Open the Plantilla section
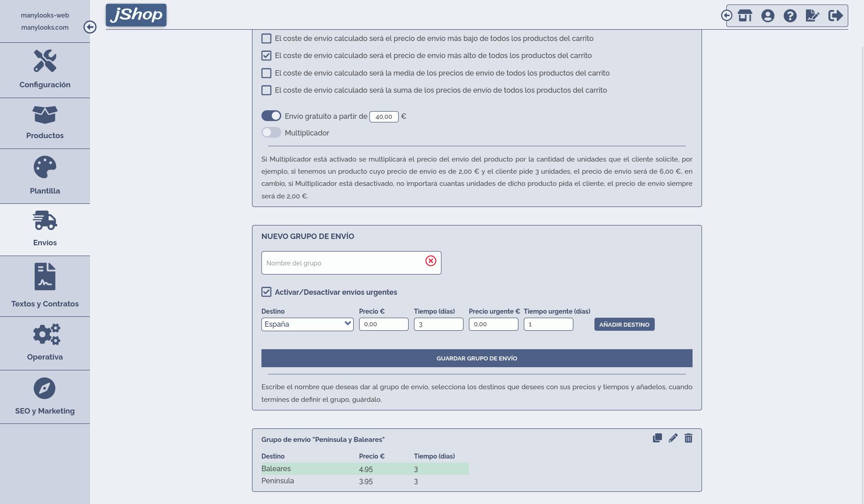The width and height of the screenshot is (864, 504). 45,176
